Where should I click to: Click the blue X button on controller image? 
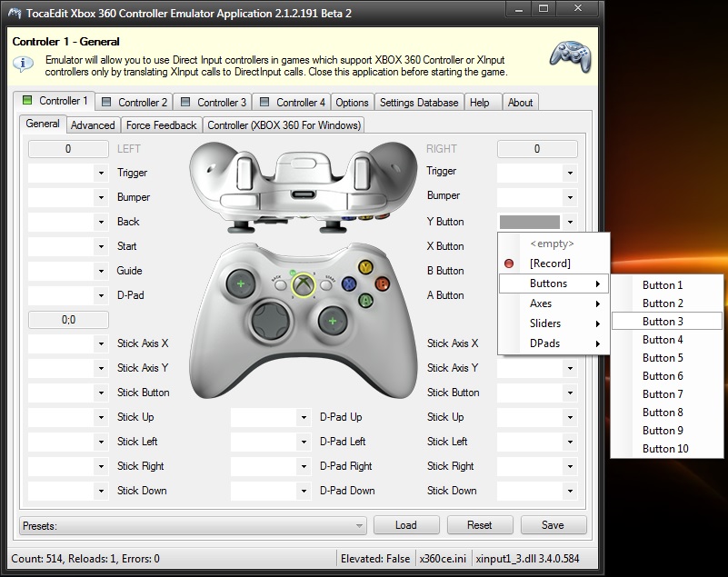click(x=349, y=284)
